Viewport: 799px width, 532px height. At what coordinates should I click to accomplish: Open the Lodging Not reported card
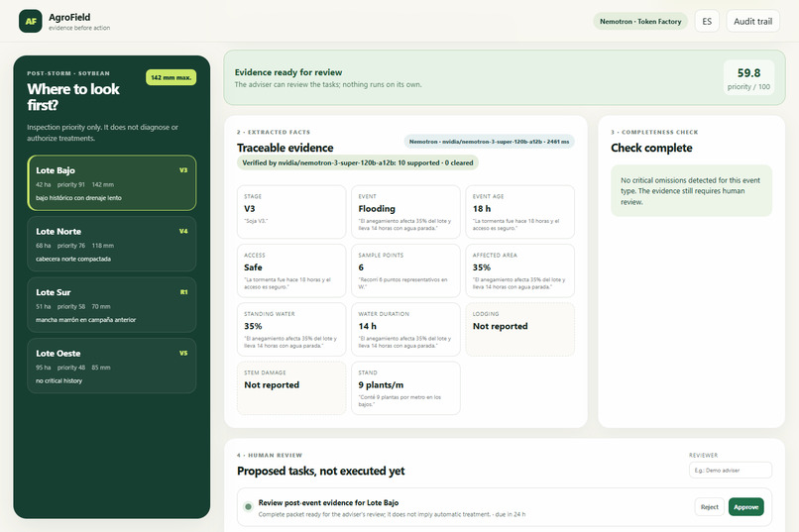point(519,329)
